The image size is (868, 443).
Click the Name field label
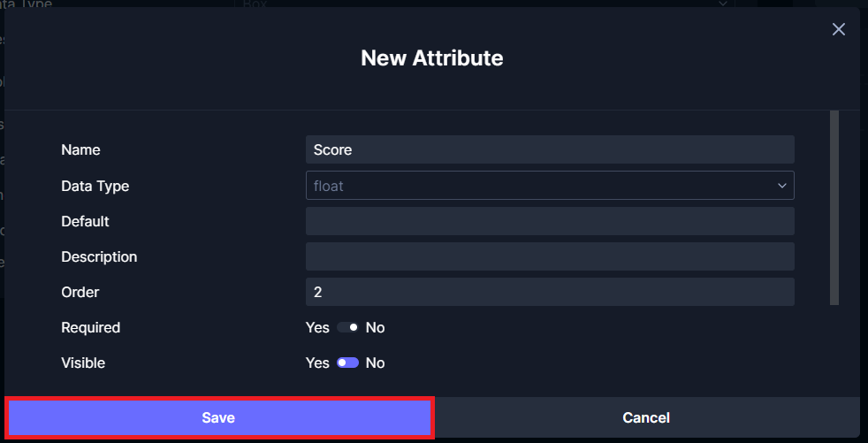click(x=80, y=149)
